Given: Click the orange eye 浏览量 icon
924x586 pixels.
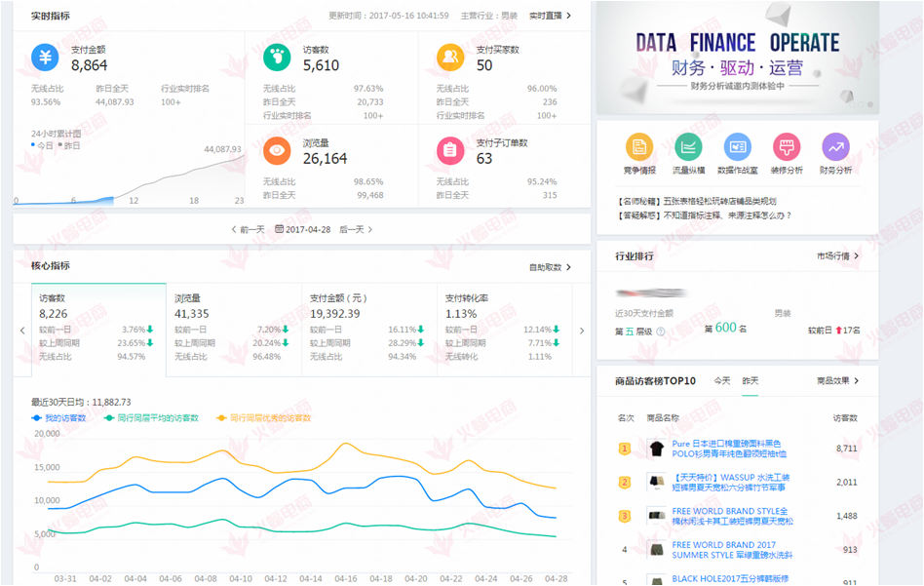Looking at the screenshot, I should tap(277, 150).
